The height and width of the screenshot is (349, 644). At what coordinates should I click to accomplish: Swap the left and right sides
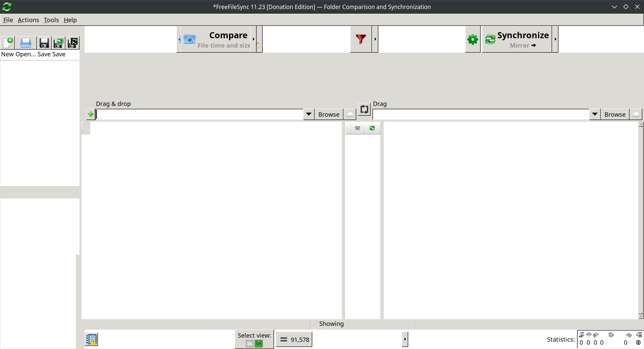364,109
